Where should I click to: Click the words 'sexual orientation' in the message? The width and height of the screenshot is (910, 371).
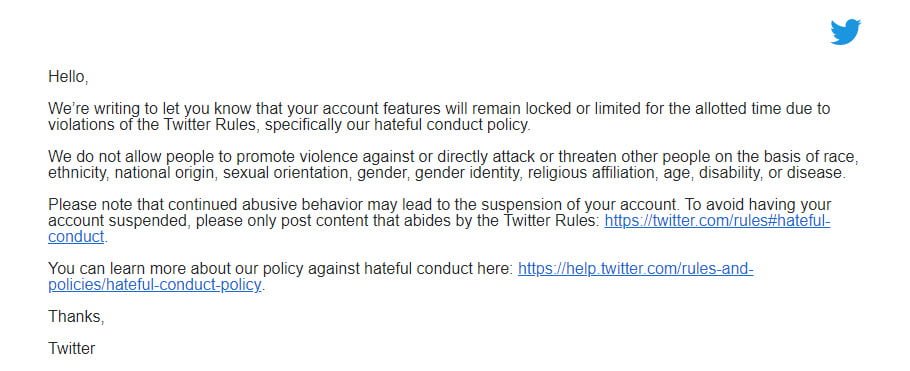(287, 173)
